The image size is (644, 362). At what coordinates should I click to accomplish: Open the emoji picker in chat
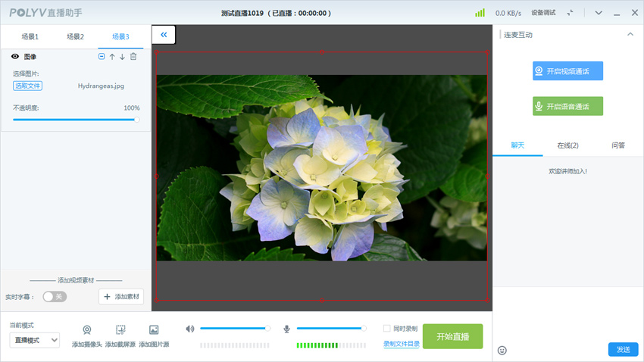[x=502, y=350]
